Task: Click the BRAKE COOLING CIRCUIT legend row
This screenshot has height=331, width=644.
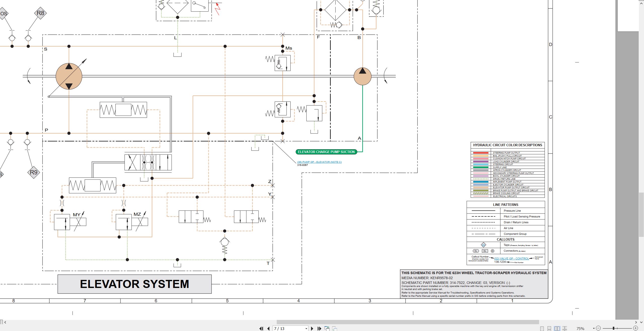Action: (x=508, y=193)
